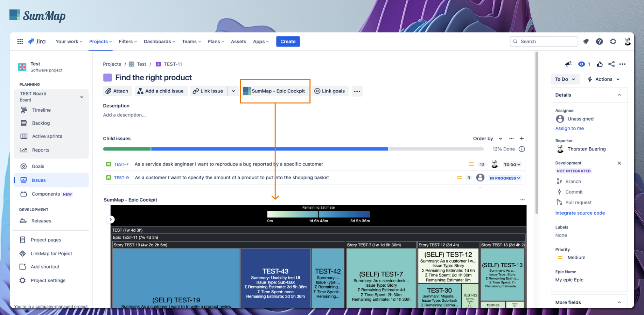This screenshot has width=644, height=315.
Task: Open the user profile avatar menu
Action: point(628,41)
